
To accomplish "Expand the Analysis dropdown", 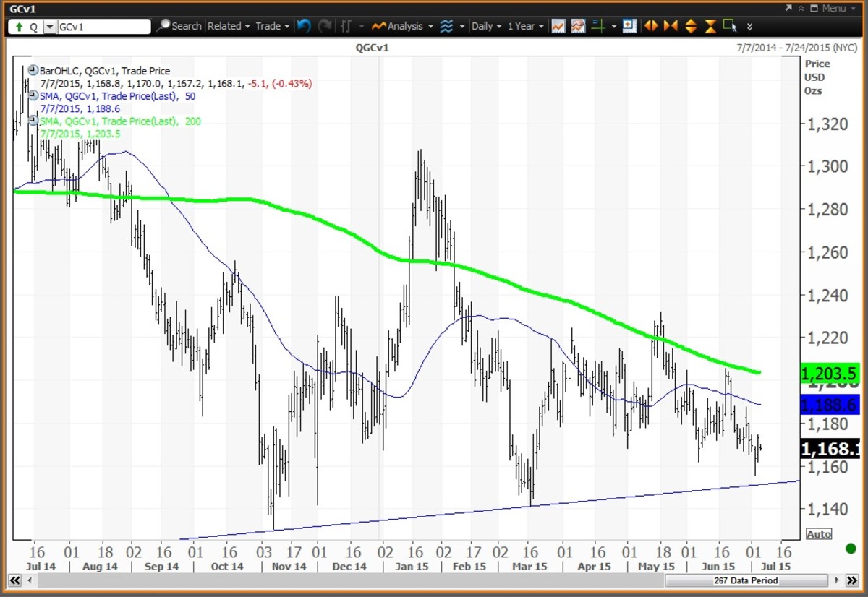I will 402,26.
